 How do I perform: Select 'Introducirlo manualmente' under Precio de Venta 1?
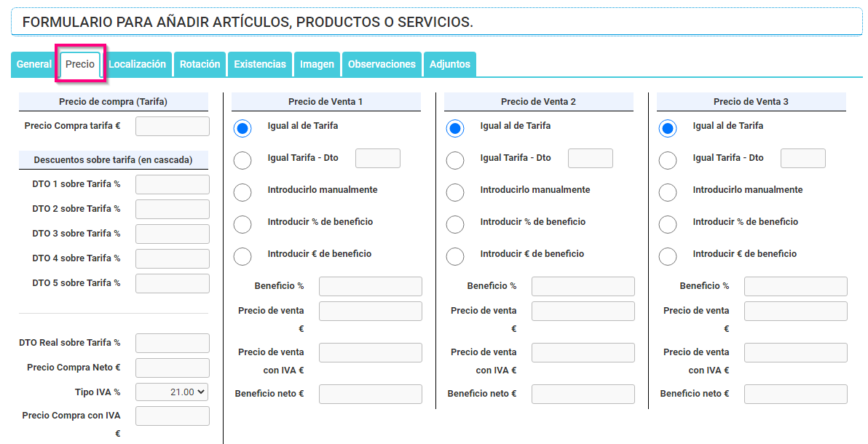coord(242,193)
